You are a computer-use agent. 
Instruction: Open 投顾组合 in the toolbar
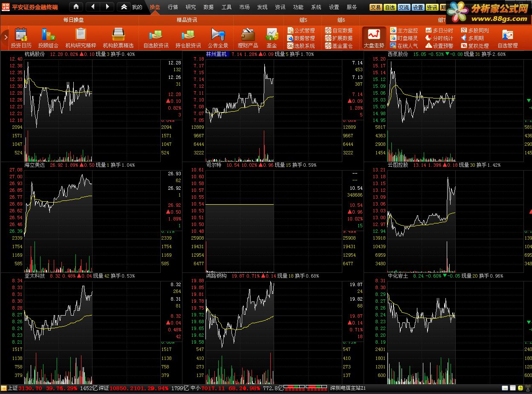point(48,38)
